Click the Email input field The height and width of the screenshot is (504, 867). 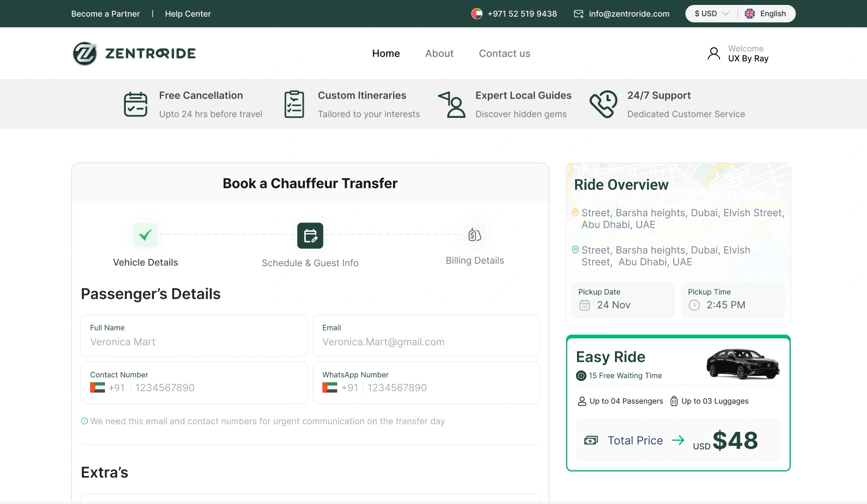point(427,336)
